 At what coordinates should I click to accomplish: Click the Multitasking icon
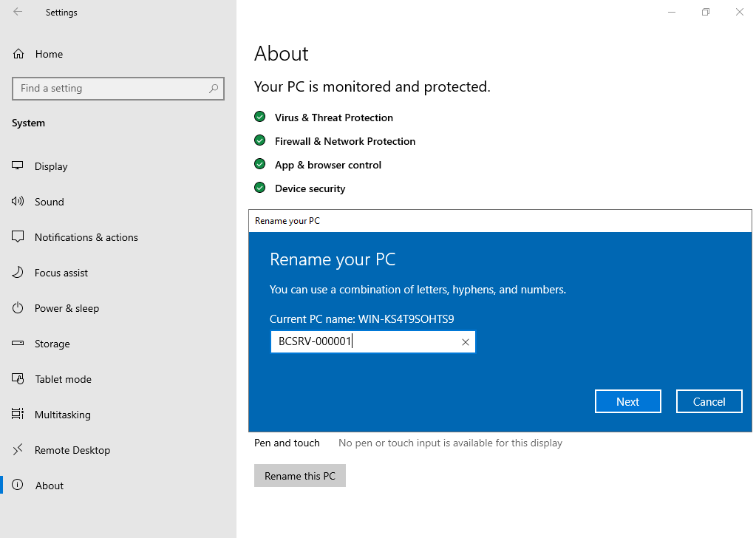coord(17,414)
